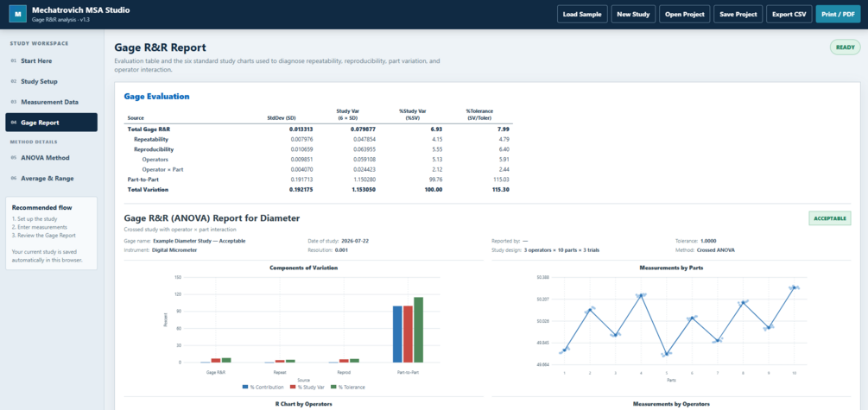
Task: Print or export report to PDF
Action: click(838, 15)
